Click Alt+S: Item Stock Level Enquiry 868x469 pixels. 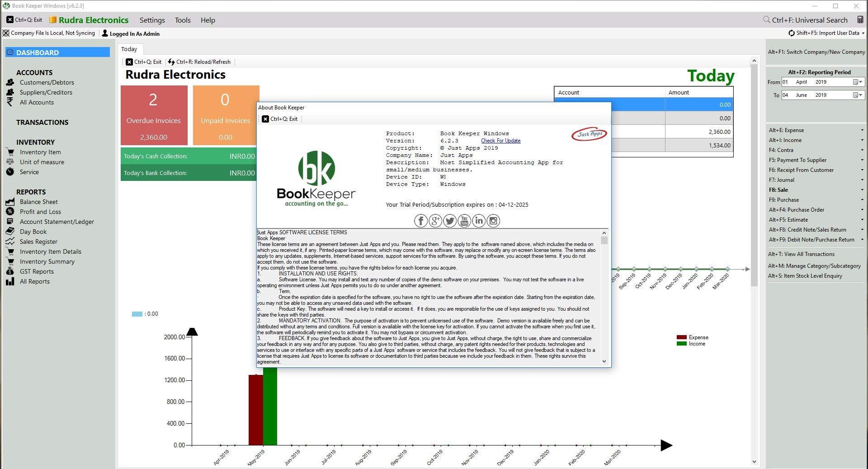coord(805,276)
